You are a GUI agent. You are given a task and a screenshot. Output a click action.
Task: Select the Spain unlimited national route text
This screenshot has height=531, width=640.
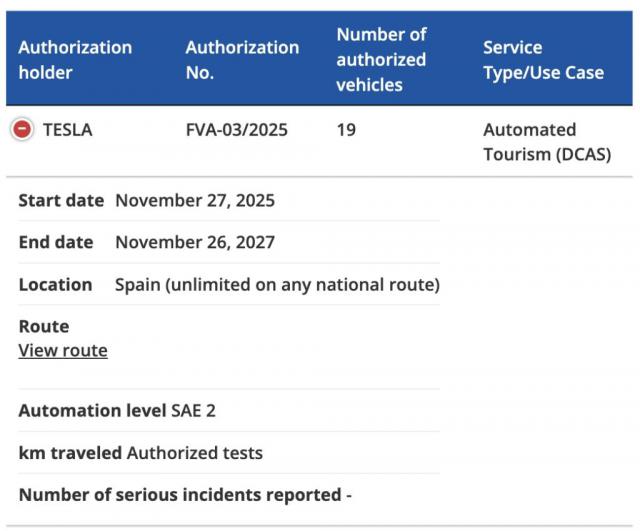tap(277, 284)
